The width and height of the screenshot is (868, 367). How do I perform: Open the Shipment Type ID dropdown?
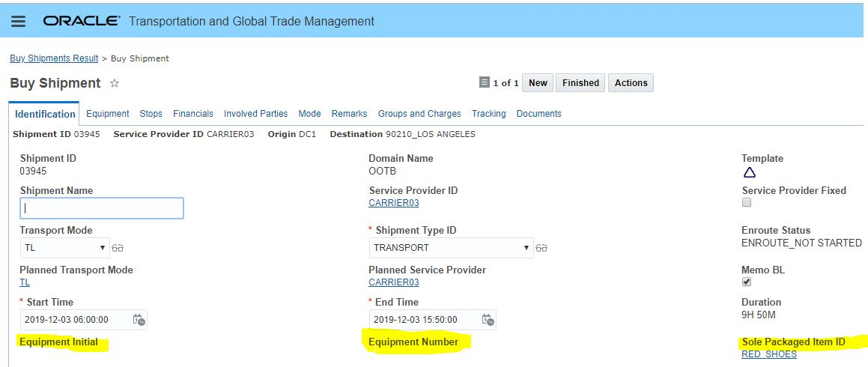tap(451, 248)
